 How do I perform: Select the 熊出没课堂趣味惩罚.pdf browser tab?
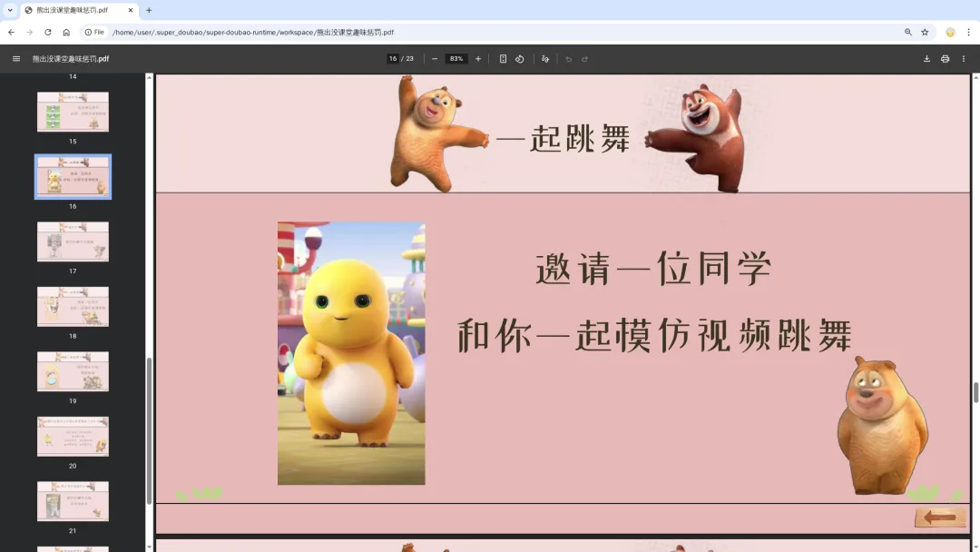[x=79, y=10]
